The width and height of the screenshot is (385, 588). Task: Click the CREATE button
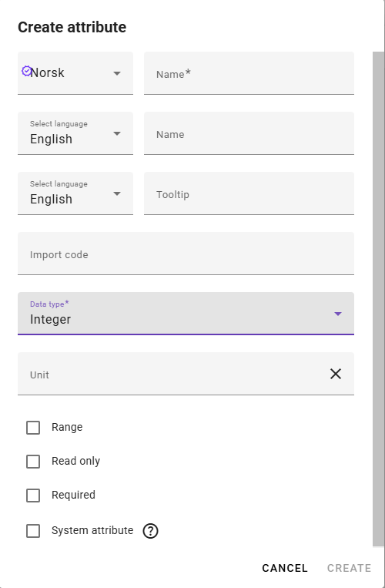[x=349, y=568]
